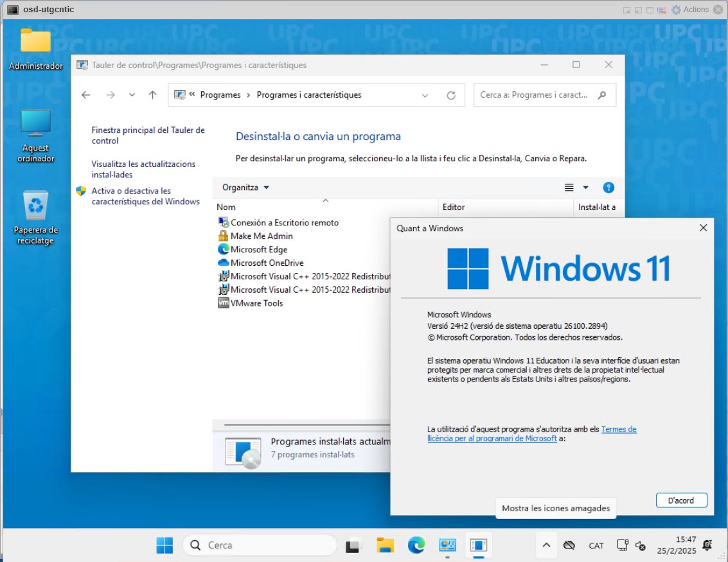The image size is (728, 562).
Task: Switch to winver taskbar icon
Action: click(x=478, y=545)
